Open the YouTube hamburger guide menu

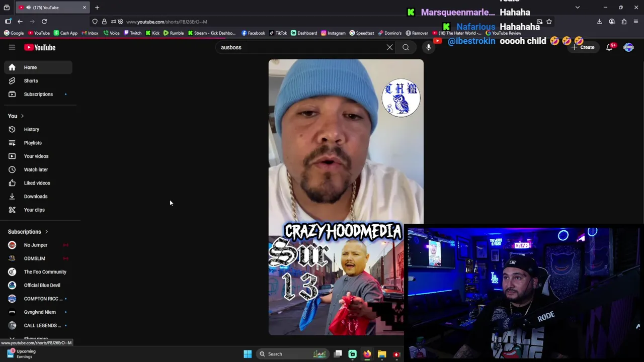tap(12, 47)
